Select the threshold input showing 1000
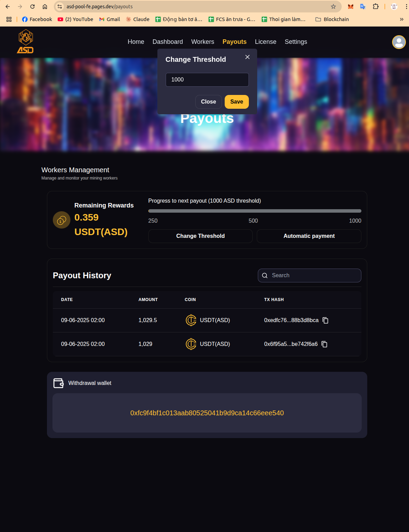 [x=207, y=79]
